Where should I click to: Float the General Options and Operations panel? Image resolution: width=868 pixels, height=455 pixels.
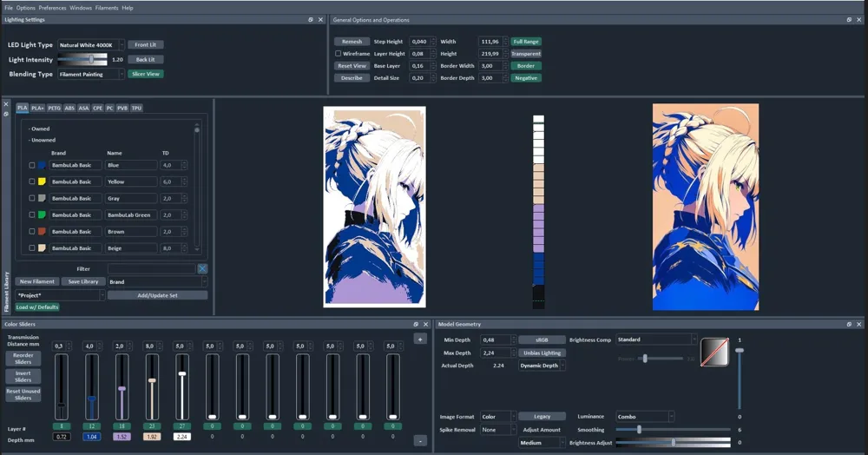point(849,19)
